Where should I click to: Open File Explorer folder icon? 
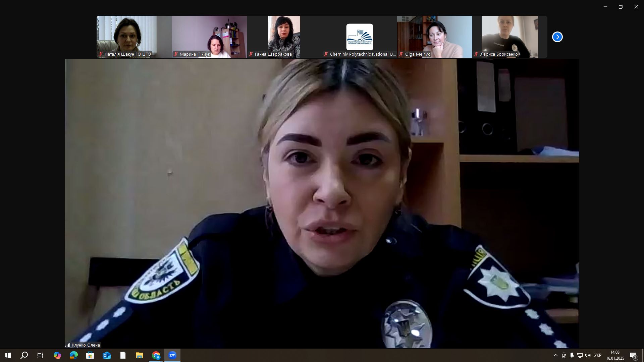tap(140, 355)
